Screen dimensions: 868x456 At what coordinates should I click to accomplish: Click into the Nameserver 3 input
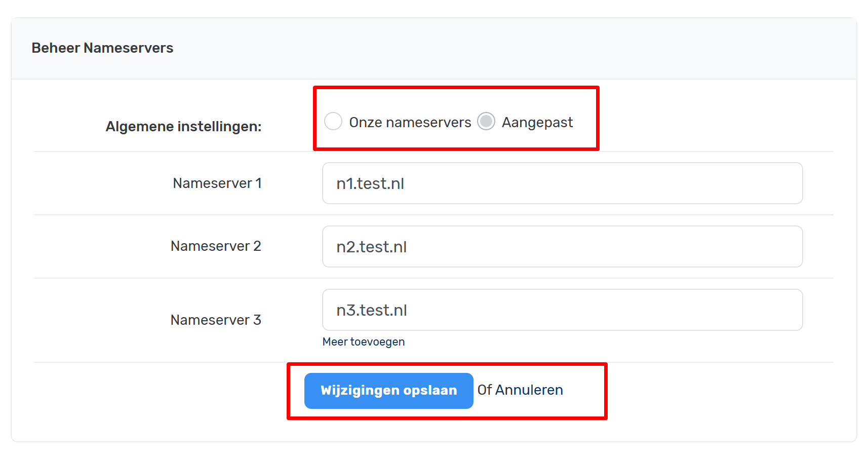562,310
